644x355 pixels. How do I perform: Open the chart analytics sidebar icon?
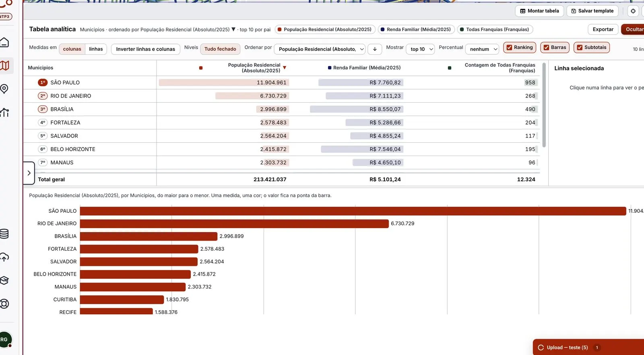click(4, 112)
